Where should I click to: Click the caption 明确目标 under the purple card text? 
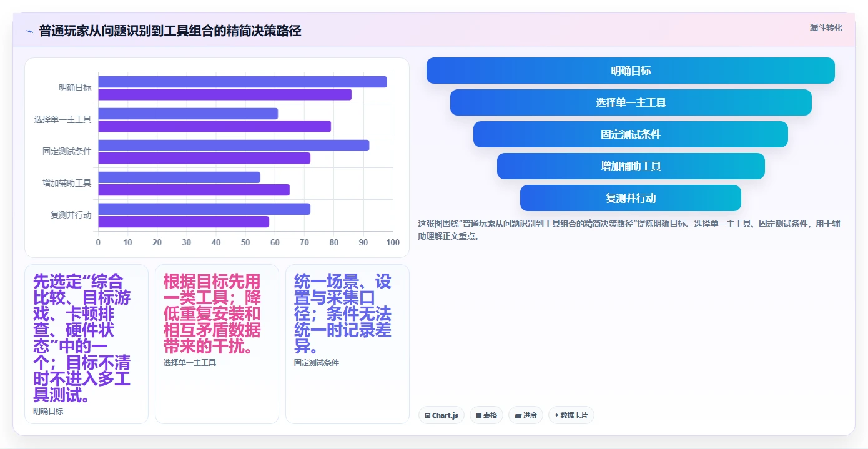click(48, 412)
